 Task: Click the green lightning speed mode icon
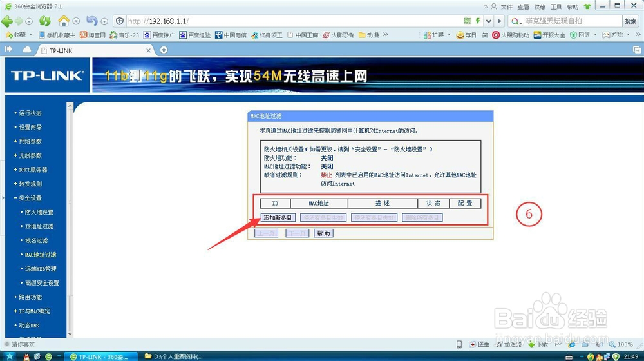tap(478, 21)
